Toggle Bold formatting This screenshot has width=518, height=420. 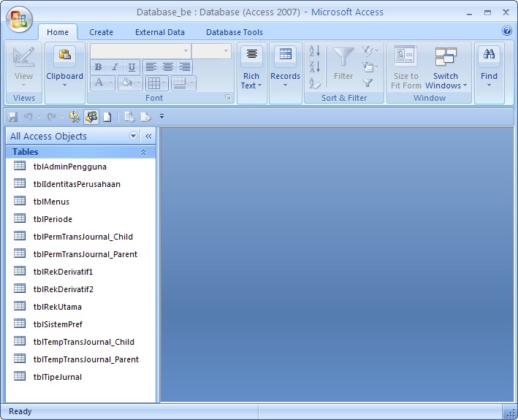point(98,67)
